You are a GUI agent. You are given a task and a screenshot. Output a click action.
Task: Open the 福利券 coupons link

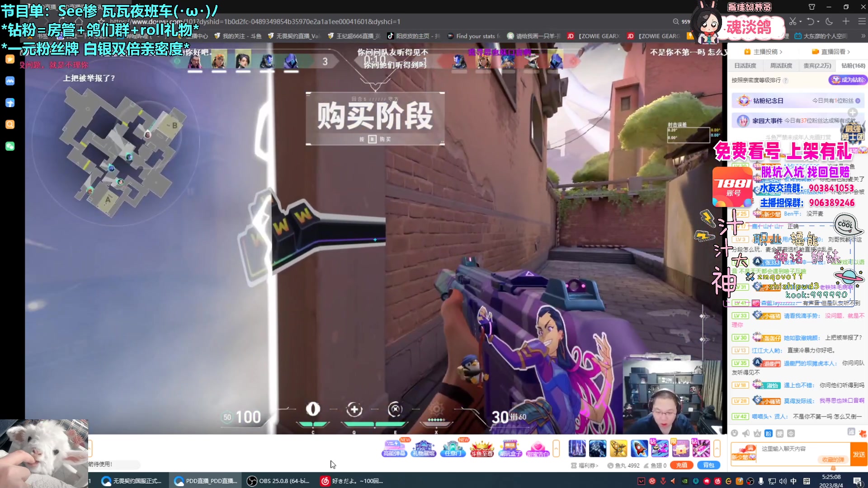pyautogui.click(x=585, y=465)
